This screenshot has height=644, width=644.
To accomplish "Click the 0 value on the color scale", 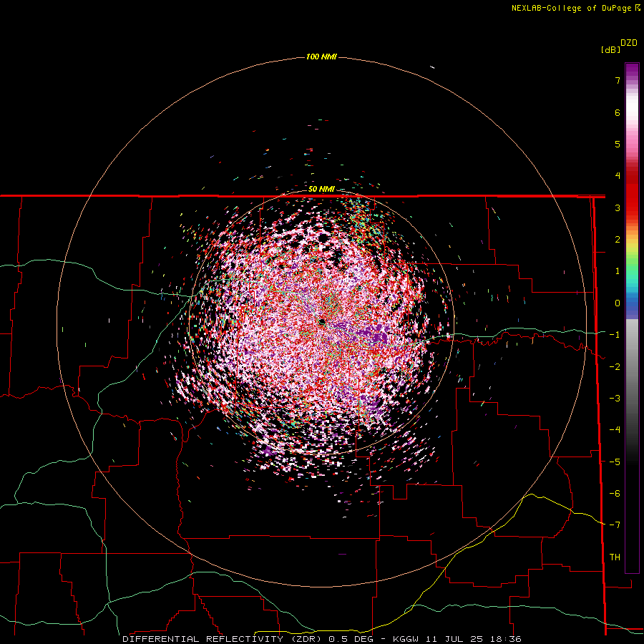I will click(618, 303).
